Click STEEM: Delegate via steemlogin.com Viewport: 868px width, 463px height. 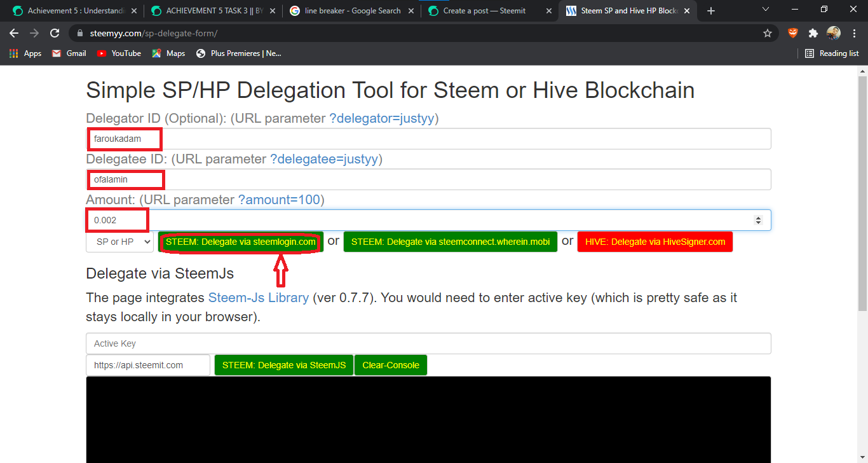click(x=241, y=242)
